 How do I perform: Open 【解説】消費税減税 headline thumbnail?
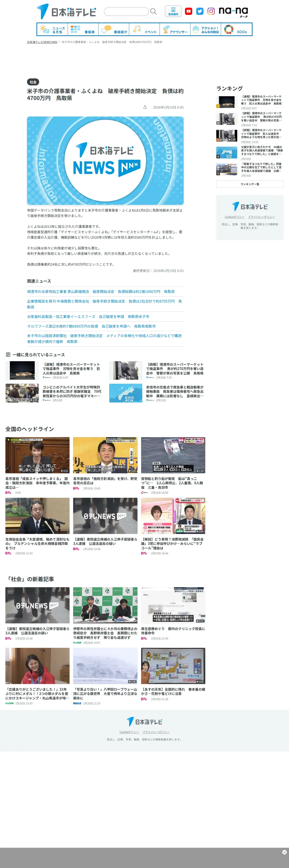click(x=173, y=516)
